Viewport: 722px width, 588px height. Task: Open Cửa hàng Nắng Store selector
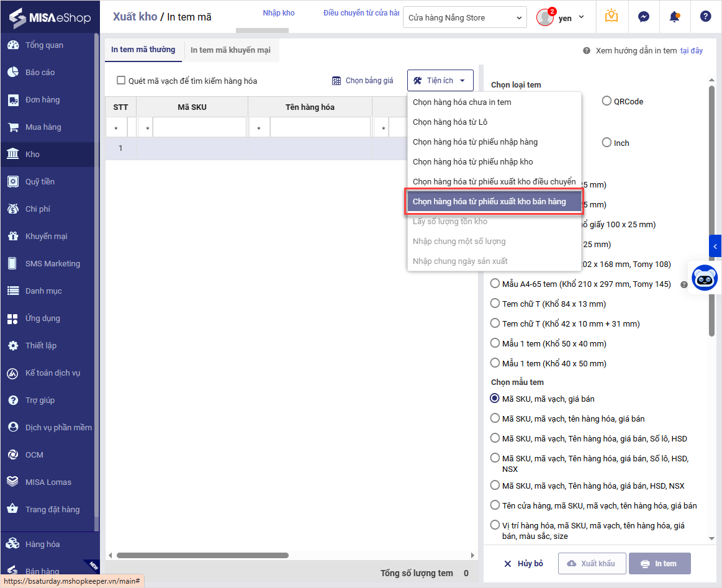click(464, 17)
